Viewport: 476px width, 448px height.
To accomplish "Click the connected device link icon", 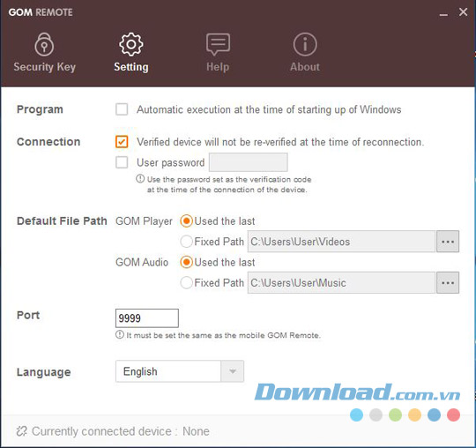I will [x=22, y=431].
